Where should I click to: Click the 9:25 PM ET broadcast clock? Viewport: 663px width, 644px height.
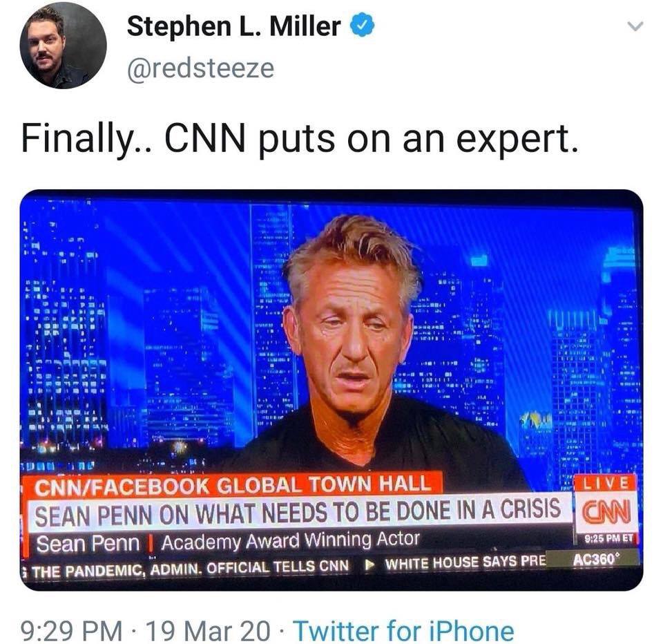pyautogui.click(x=608, y=538)
